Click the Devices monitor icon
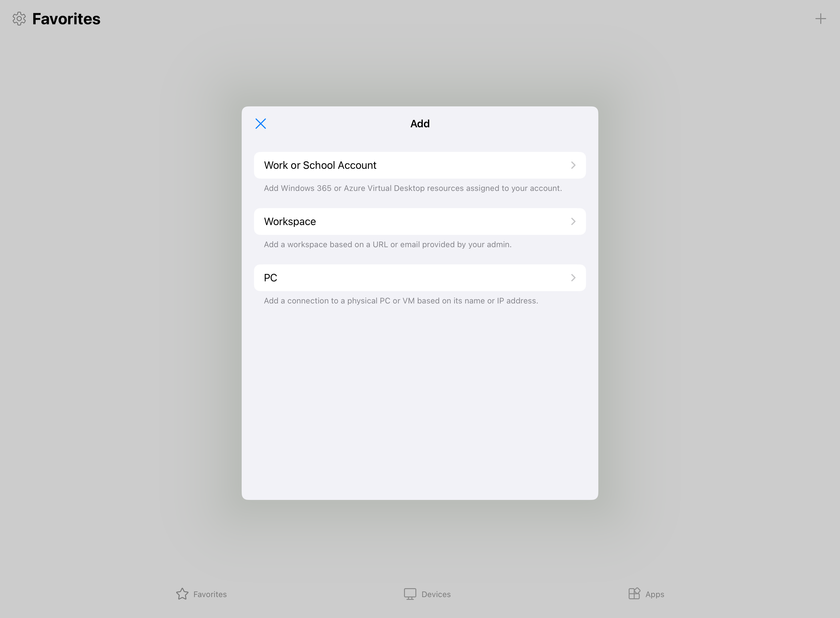Image resolution: width=840 pixels, height=618 pixels. tap(410, 594)
